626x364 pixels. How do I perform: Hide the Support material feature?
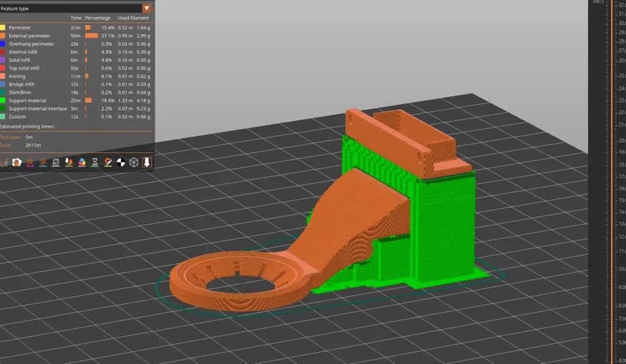29,100
